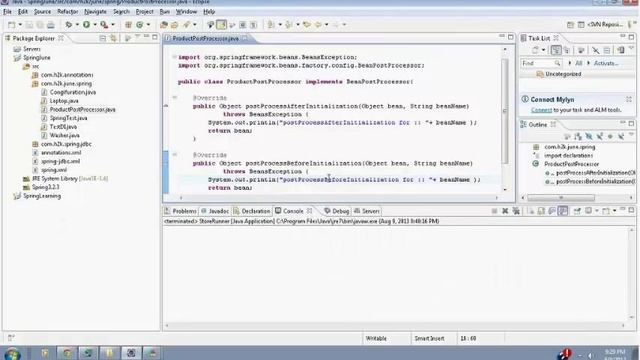The width and height of the screenshot is (640, 360).
Task: Switch to the Declaration tab
Action: (x=252, y=211)
